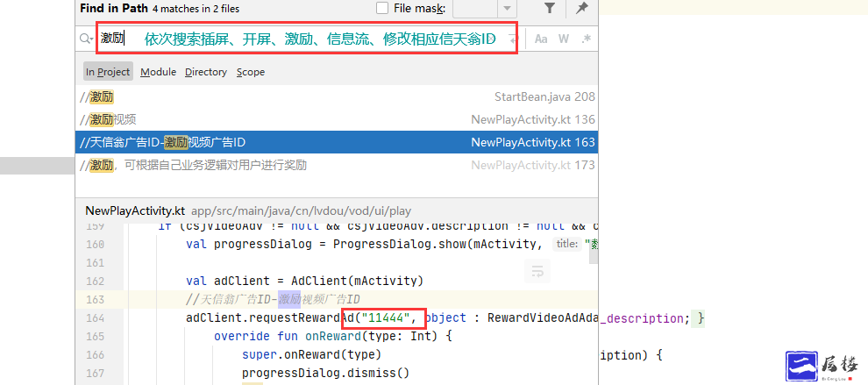
Task: Toggle Match case (Aa) option
Action: click(x=541, y=39)
